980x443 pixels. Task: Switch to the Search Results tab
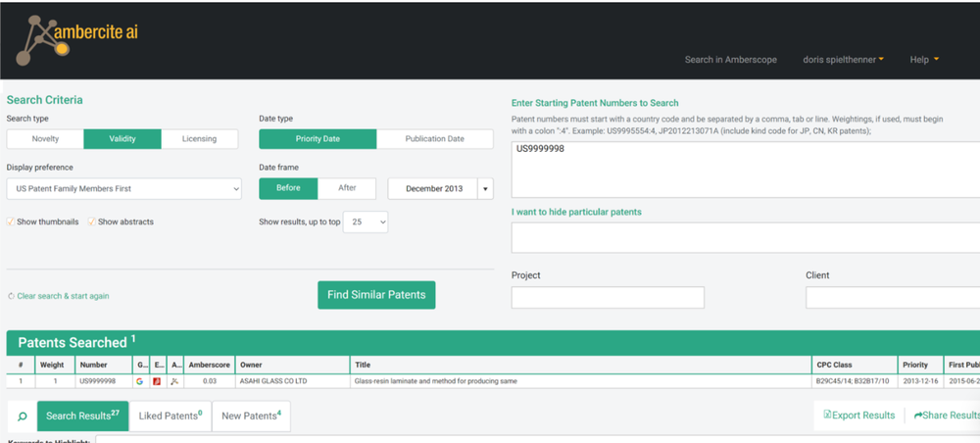pyautogui.click(x=82, y=417)
